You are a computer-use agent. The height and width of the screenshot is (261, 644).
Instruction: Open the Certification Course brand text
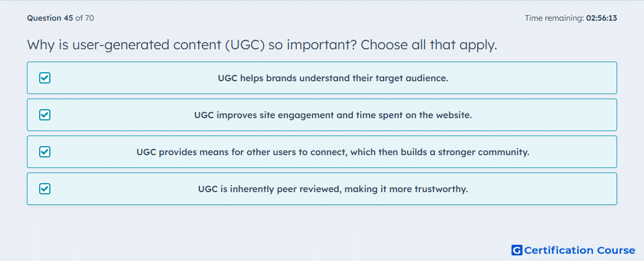pyautogui.click(x=580, y=250)
